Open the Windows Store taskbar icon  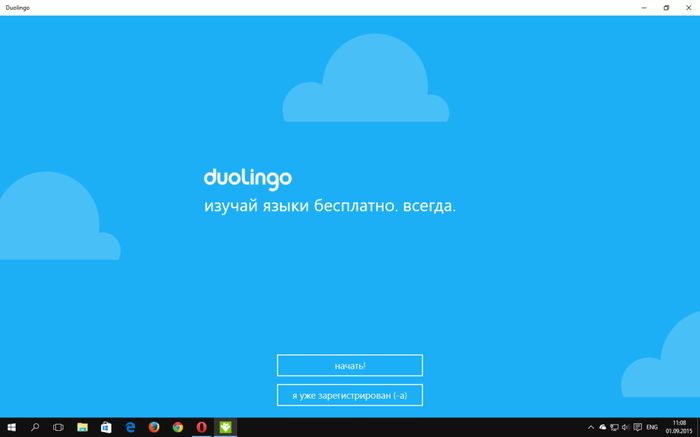pos(106,427)
